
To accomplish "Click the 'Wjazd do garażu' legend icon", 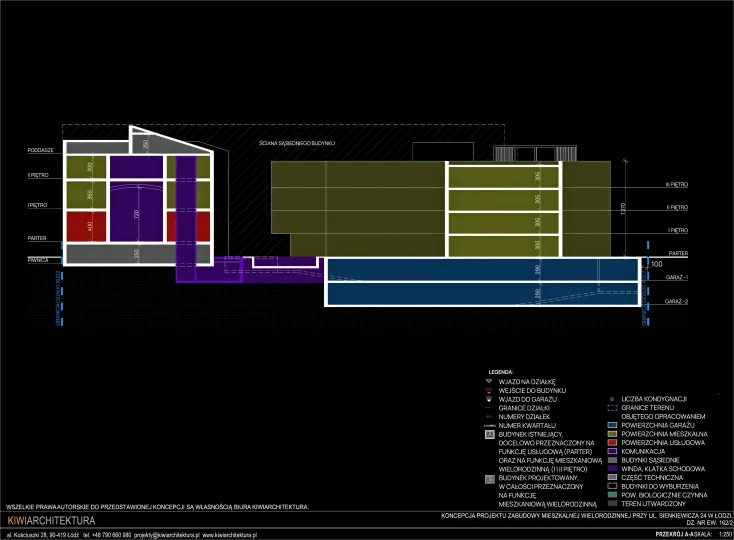I will click(487, 398).
